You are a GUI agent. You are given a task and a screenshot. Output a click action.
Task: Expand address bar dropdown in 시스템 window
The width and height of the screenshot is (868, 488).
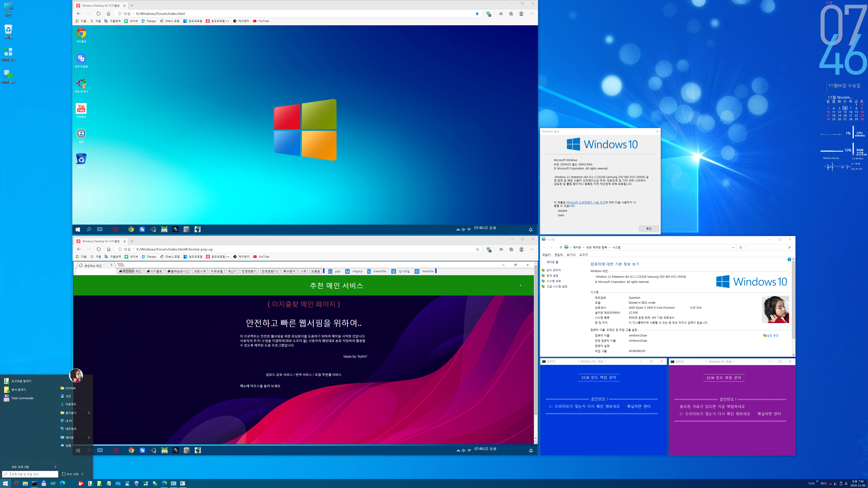coord(733,248)
